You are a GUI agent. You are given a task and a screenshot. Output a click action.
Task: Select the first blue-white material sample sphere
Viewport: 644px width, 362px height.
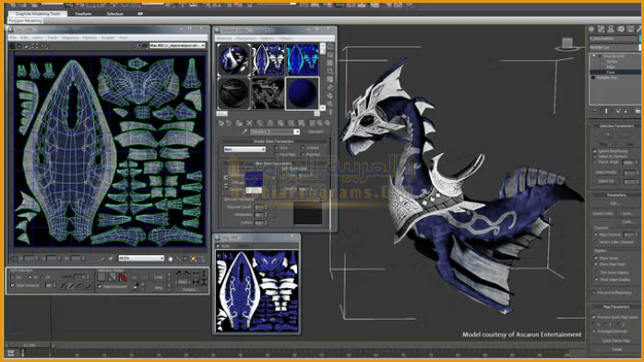(x=233, y=60)
